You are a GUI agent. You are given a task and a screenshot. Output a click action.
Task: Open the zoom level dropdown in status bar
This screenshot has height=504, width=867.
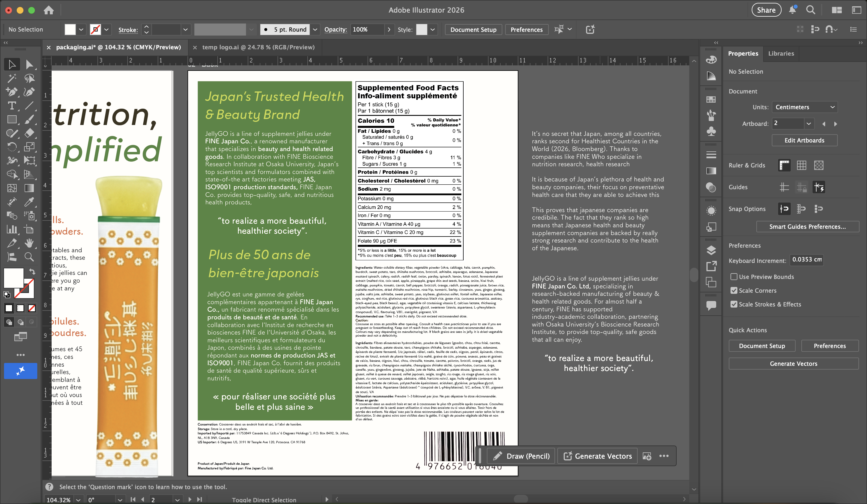click(x=79, y=499)
